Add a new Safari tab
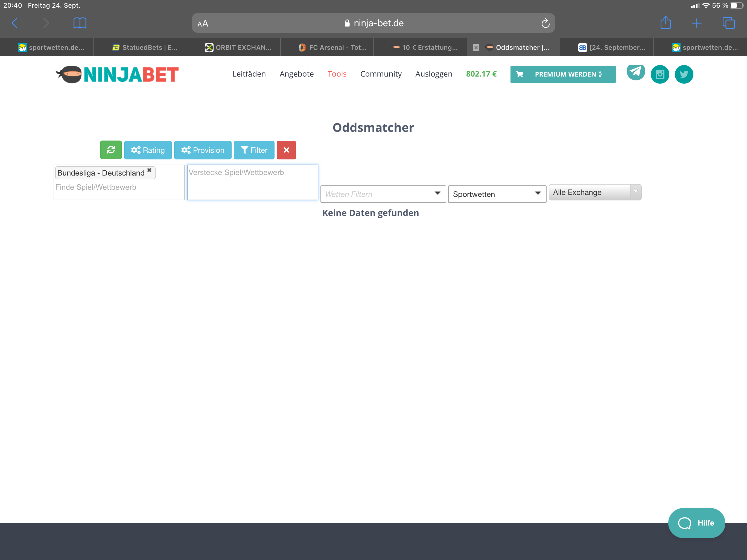 [x=697, y=23]
